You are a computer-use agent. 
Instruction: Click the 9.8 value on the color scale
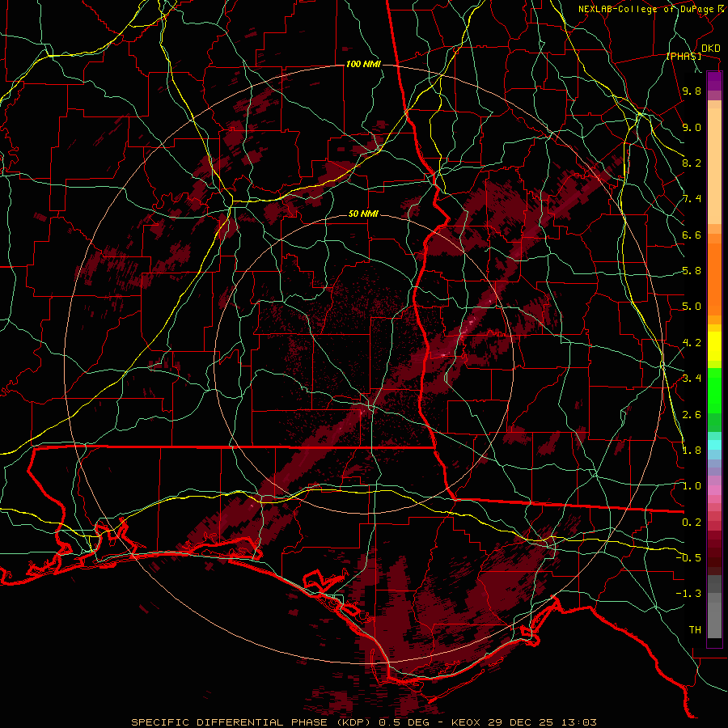pos(692,91)
